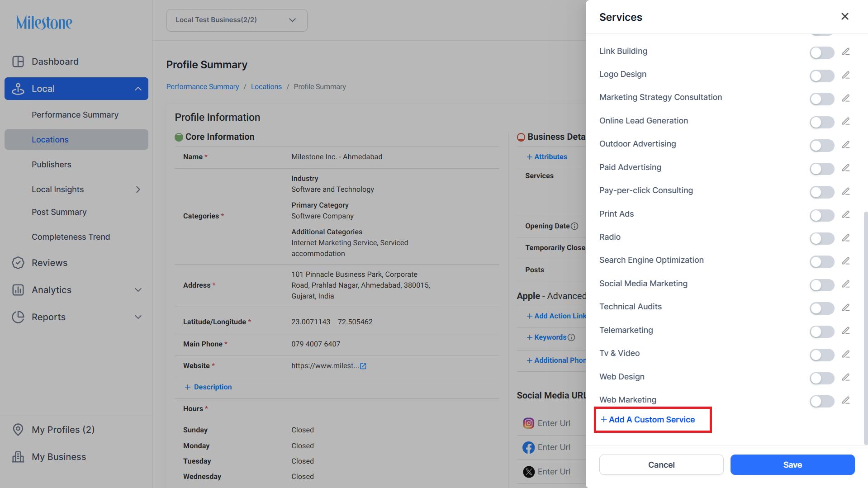
Task: Click the Add Action Link
Action: point(556,316)
